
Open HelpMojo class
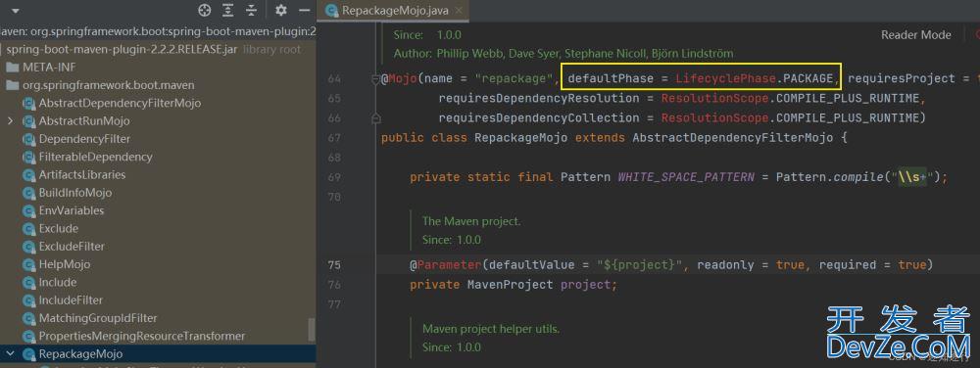click(x=65, y=264)
